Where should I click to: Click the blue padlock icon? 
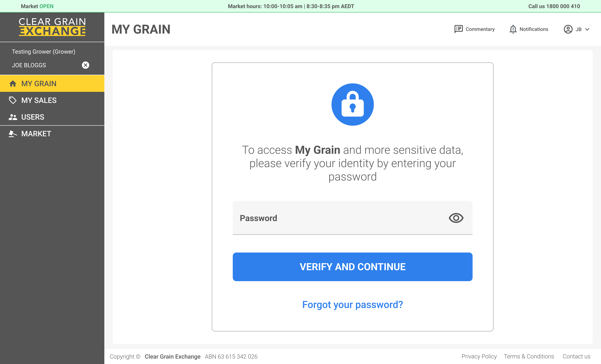(352, 104)
